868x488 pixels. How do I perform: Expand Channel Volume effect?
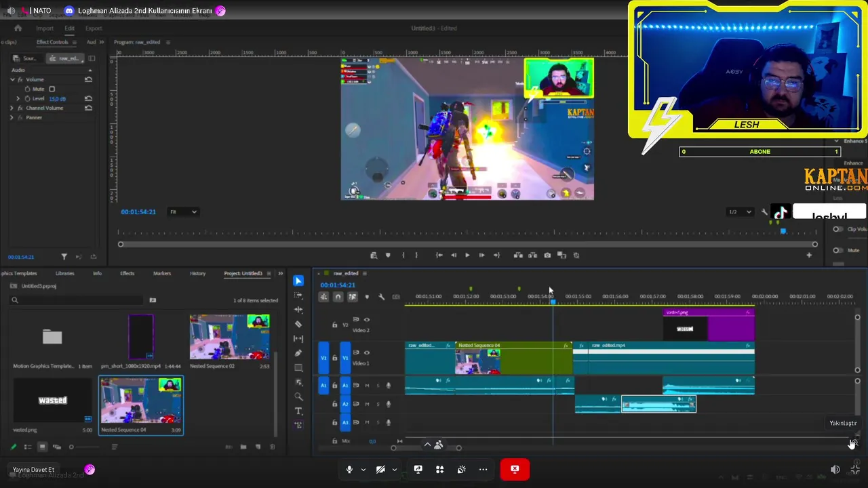(x=12, y=108)
